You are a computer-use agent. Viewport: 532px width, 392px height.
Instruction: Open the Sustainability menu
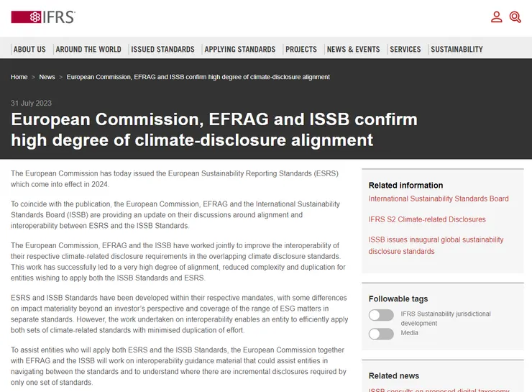click(457, 49)
